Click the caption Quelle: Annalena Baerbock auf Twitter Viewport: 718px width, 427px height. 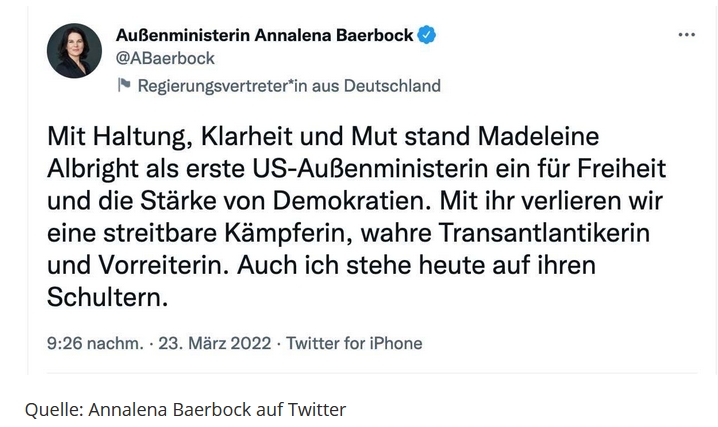tap(186, 408)
